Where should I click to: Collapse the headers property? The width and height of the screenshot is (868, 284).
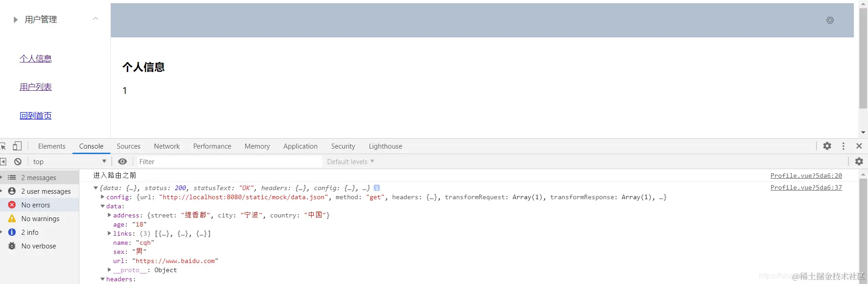point(103,279)
